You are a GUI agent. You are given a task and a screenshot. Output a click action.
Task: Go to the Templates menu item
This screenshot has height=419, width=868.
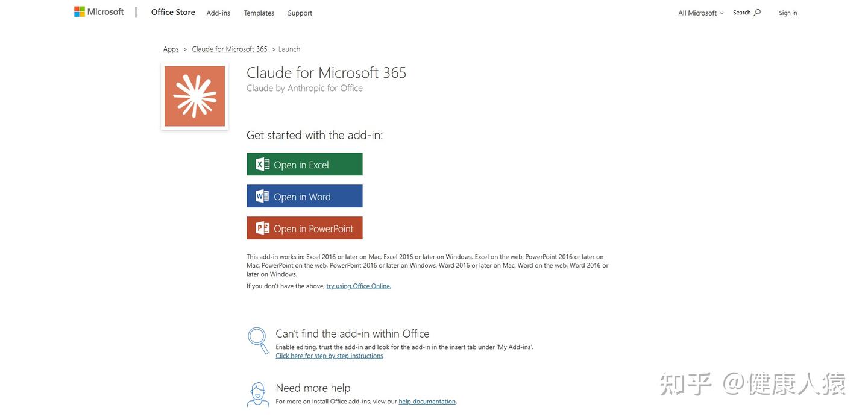(x=259, y=13)
